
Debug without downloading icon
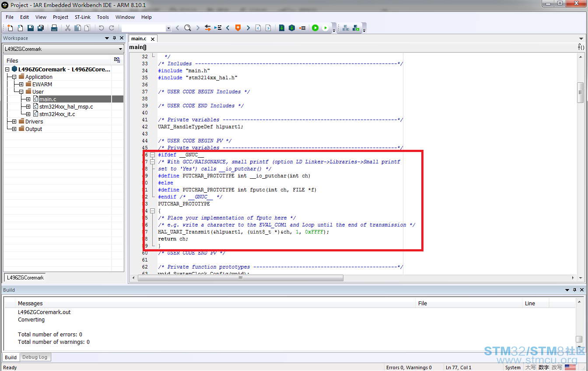325,28
